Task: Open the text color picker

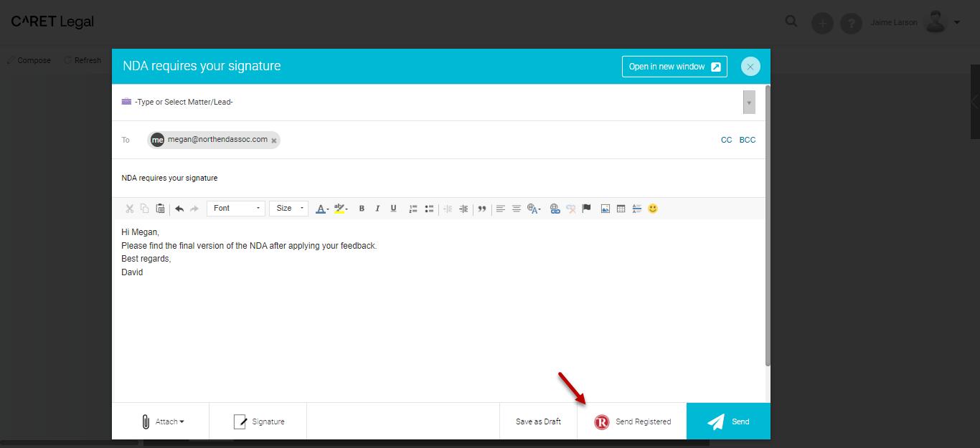Action: [321, 209]
